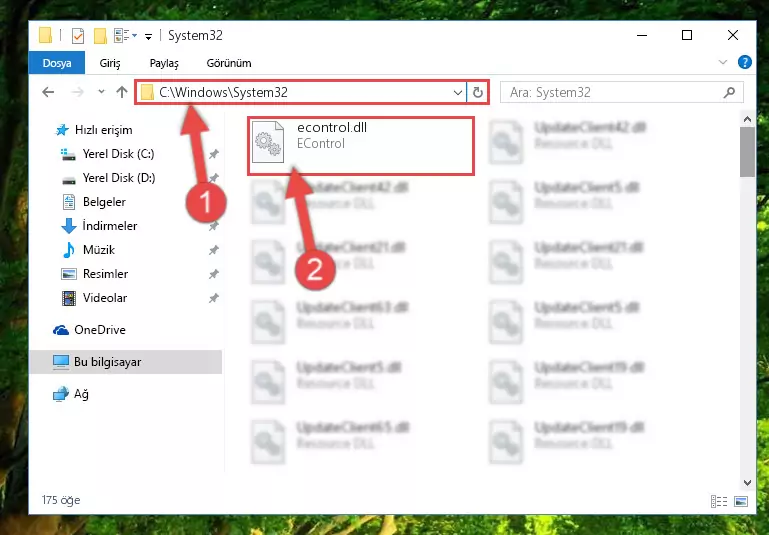Screen dimensions: 769x535
Task: Maximize the System32 window
Action: tap(687, 35)
